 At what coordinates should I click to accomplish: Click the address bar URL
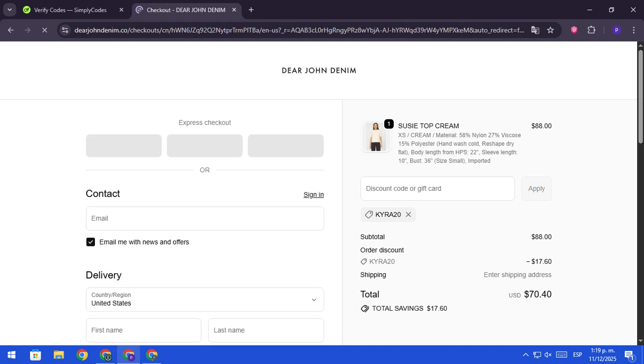click(299, 30)
